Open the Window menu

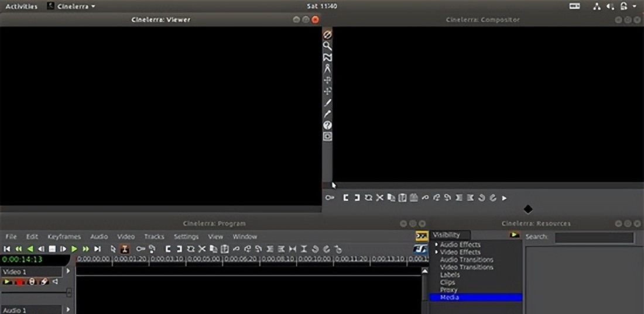[245, 236]
